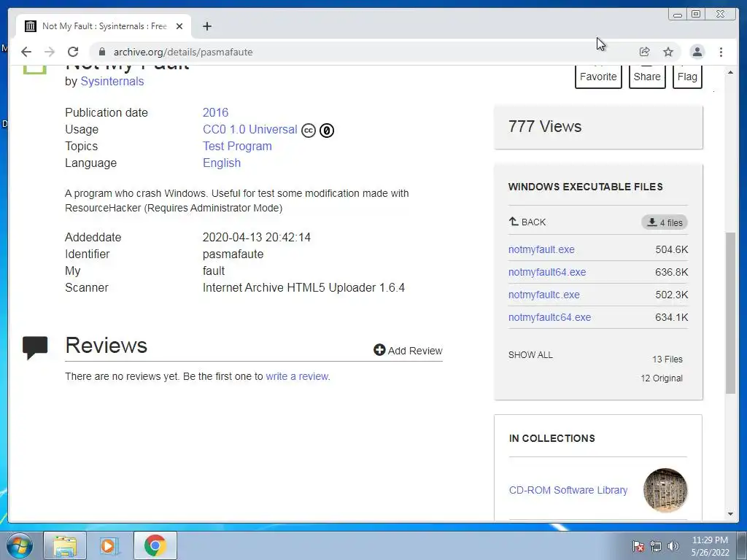
Task: Open CC0 1.0 Universal license link
Action: tap(249, 130)
